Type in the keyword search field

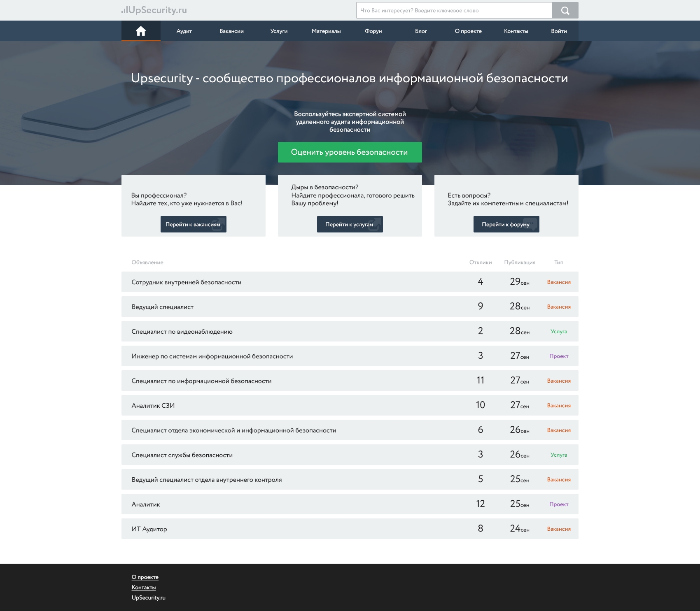pyautogui.click(x=454, y=10)
